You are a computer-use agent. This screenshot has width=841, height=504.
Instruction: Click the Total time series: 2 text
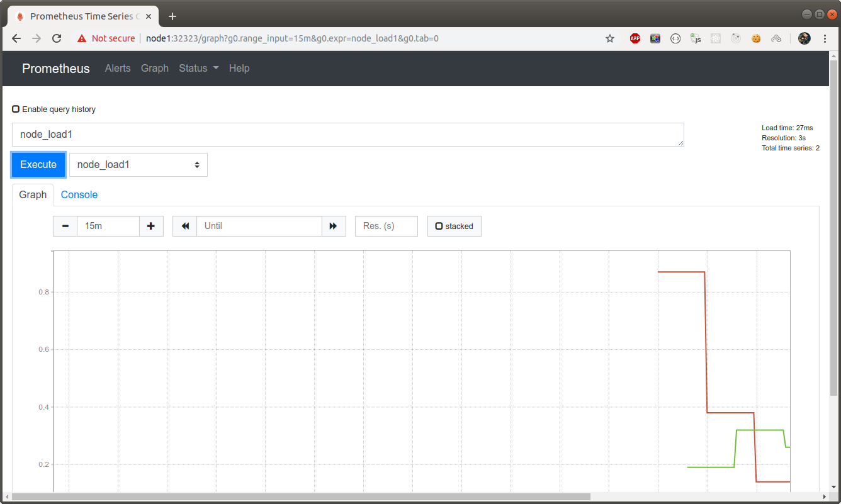point(791,148)
